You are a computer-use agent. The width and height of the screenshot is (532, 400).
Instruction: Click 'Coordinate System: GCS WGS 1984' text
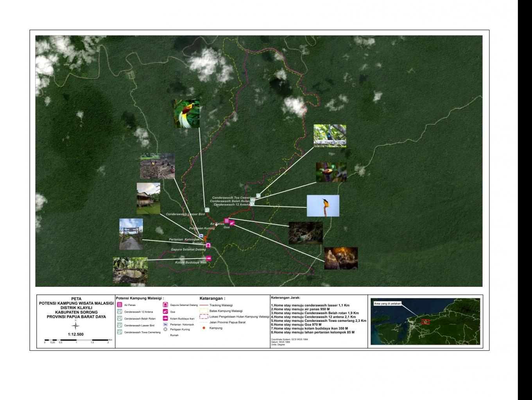290,339
